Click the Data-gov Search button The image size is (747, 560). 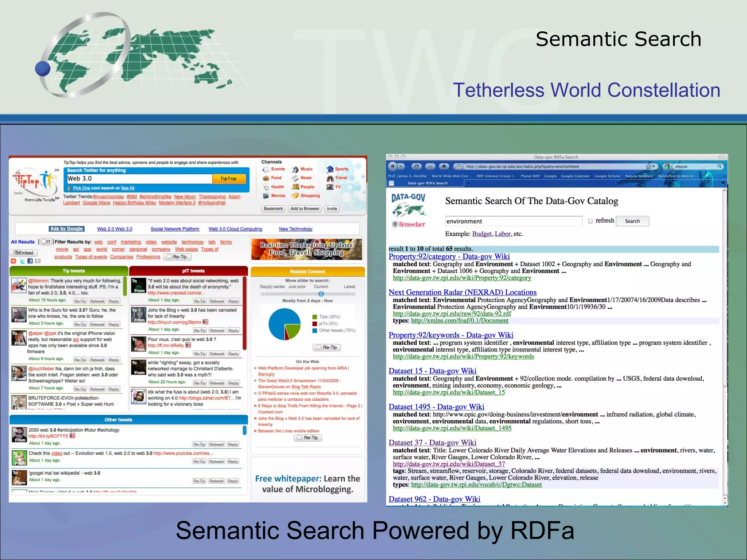point(632,221)
